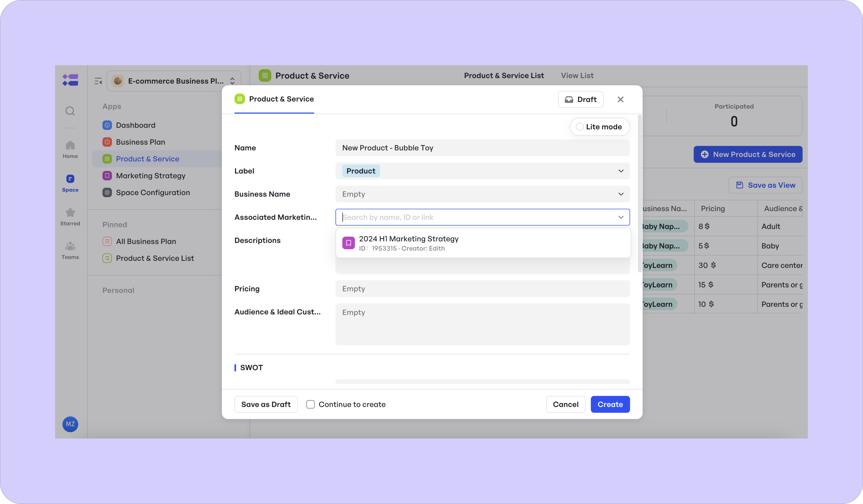
Task: Go to Home in the left rail
Action: pos(70,150)
